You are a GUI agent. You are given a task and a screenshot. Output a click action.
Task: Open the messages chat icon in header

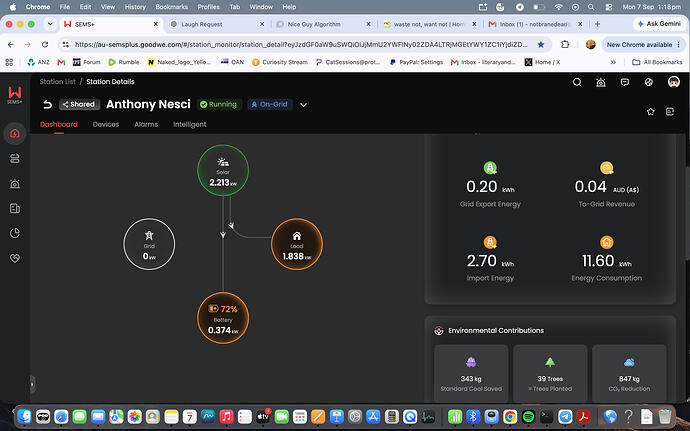pos(624,82)
